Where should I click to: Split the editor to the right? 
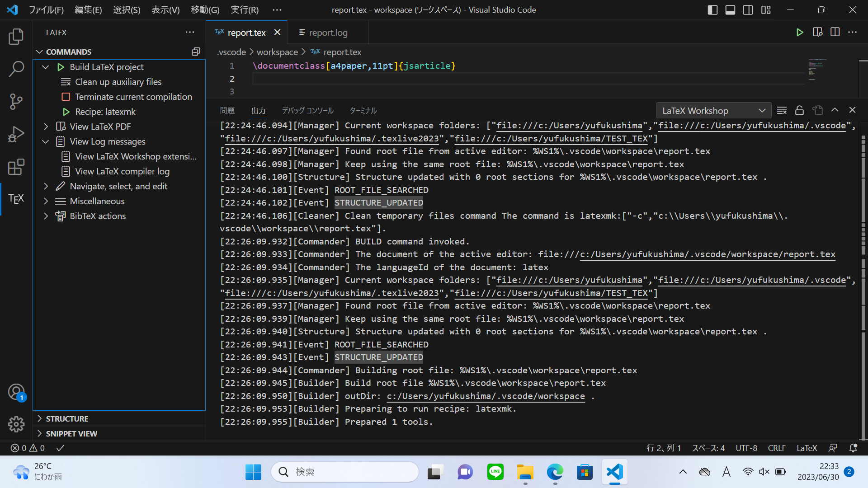click(835, 33)
